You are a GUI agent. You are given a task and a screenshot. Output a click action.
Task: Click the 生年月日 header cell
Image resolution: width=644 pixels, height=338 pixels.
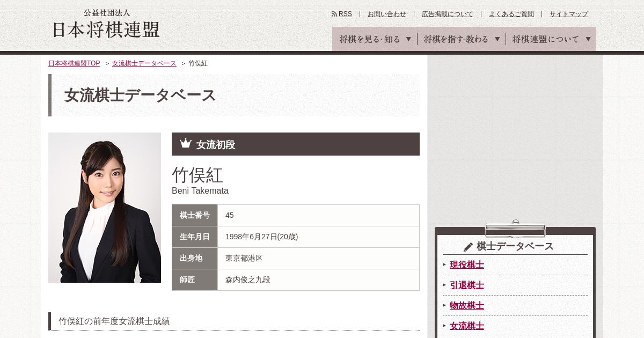pos(195,237)
